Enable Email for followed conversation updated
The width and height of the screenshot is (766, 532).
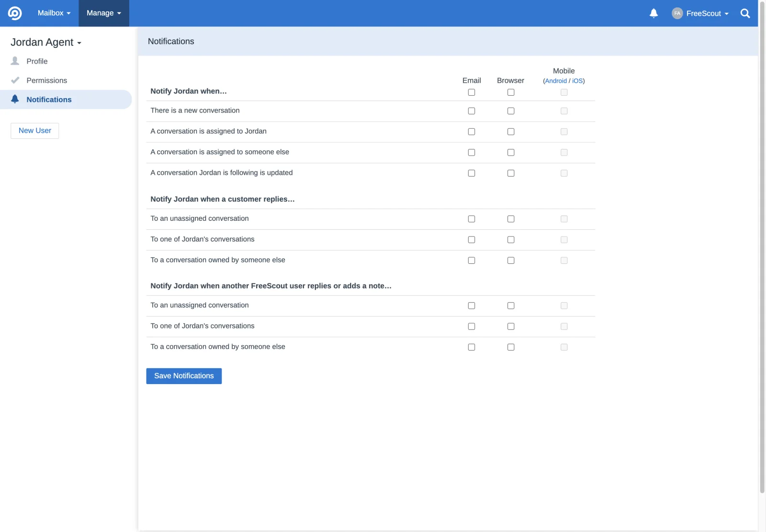(472, 173)
